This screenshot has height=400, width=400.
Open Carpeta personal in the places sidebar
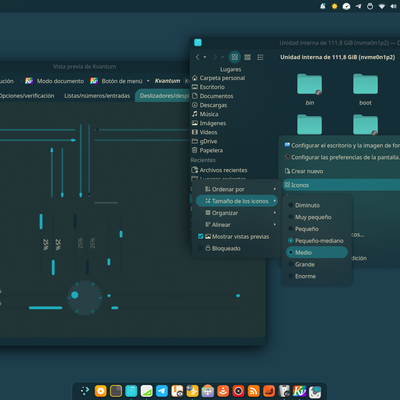[219, 78]
